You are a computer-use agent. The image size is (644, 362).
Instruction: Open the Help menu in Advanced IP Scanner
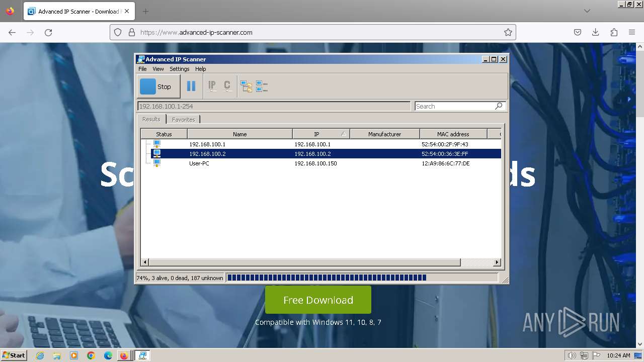click(x=200, y=69)
